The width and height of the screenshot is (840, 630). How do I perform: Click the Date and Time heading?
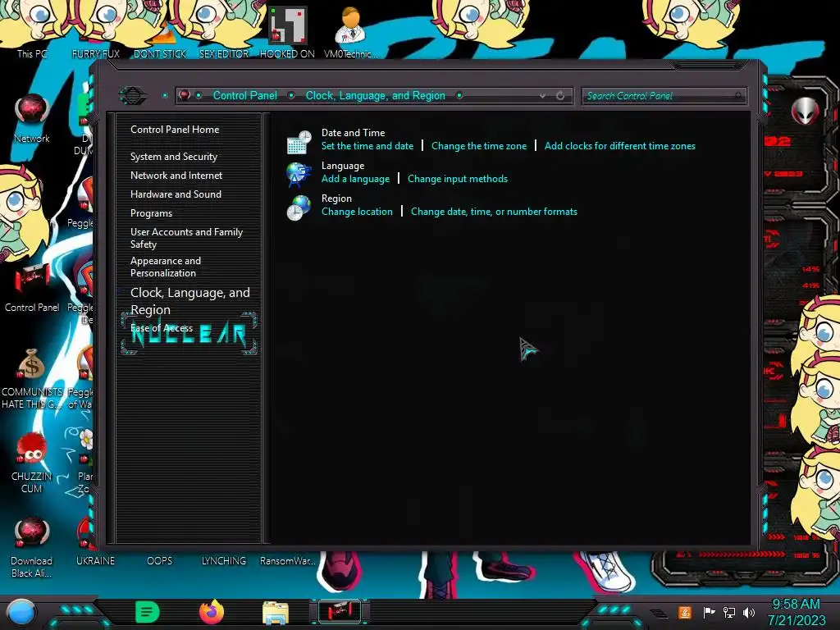353,132
